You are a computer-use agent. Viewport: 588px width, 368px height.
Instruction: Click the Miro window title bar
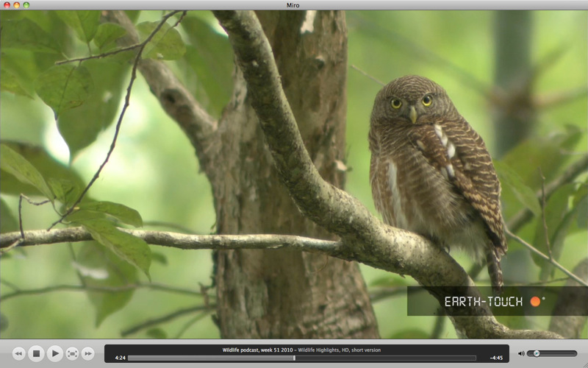tap(294, 5)
